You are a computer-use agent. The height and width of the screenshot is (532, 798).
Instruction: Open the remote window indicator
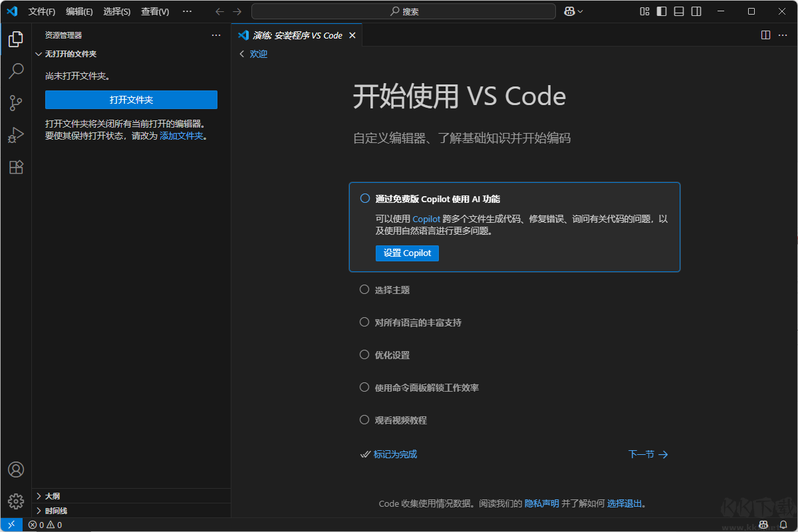pos(10,525)
